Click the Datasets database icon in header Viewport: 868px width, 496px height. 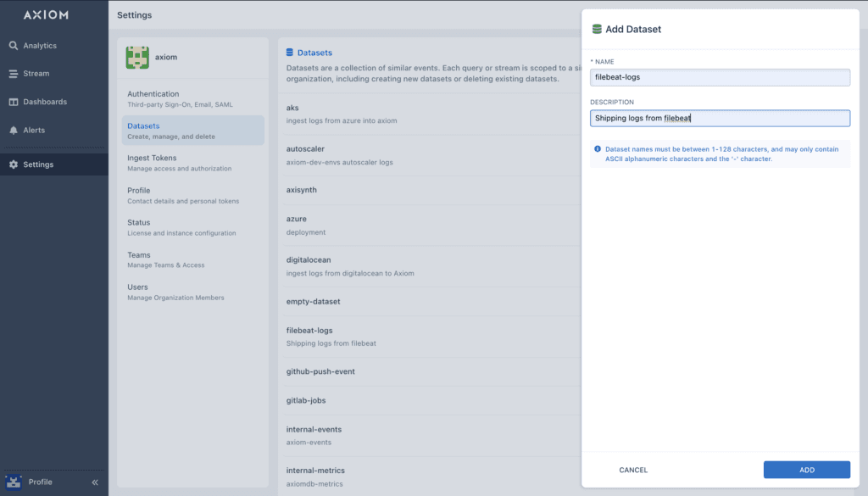[290, 53]
